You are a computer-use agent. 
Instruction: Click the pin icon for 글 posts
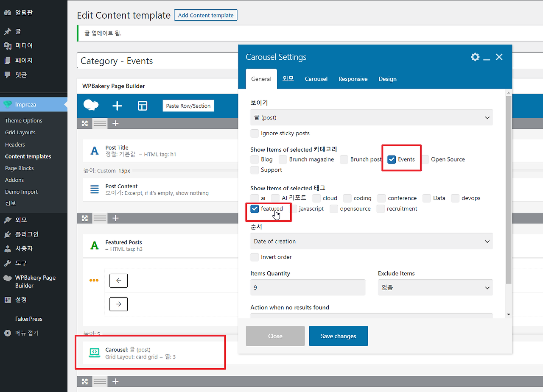(x=8, y=31)
